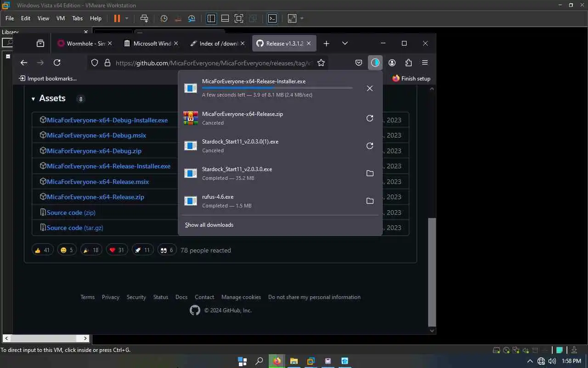Download Source code (tar.gz)
This screenshot has height=368, width=588.
[75, 228]
